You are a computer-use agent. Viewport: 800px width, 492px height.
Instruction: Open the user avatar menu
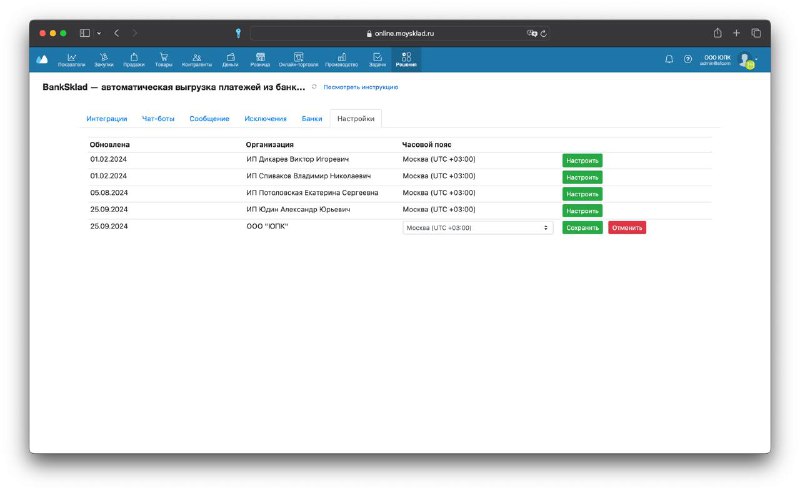click(x=747, y=60)
